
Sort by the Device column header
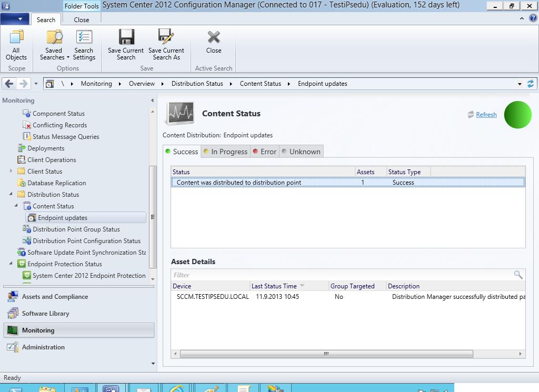pos(211,286)
